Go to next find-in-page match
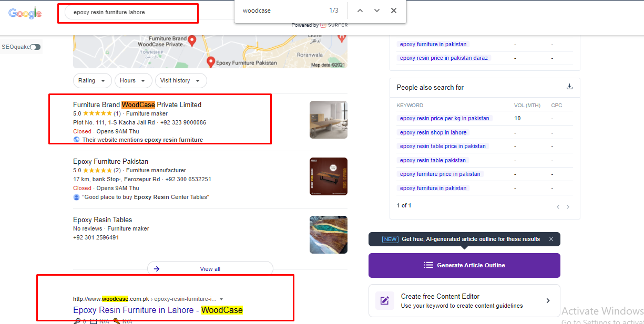 click(x=377, y=11)
